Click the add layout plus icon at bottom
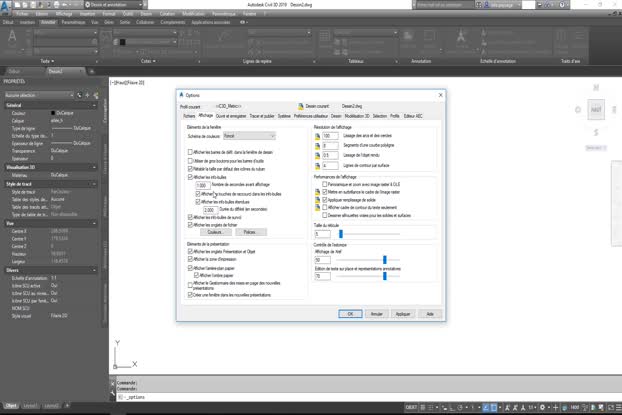 (x=67, y=405)
